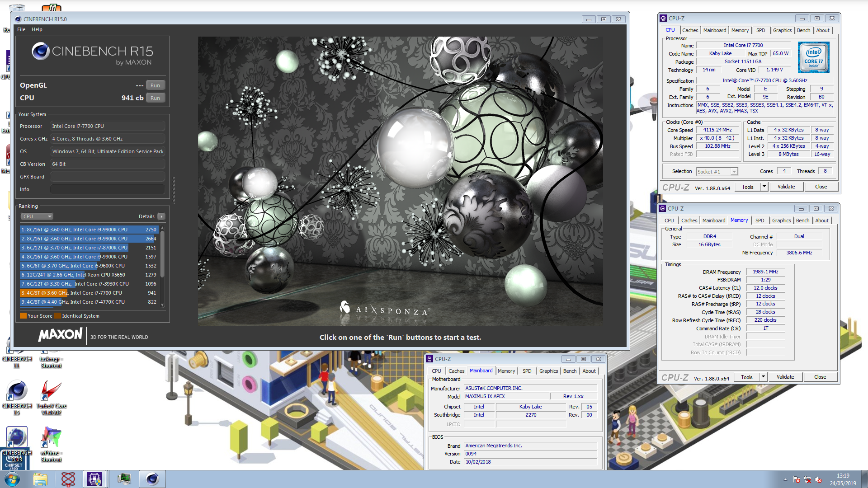Click the Intel Core i7 logo in CPU-Z
The width and height of the screenshot is (868, 488).
coord(813,57)
